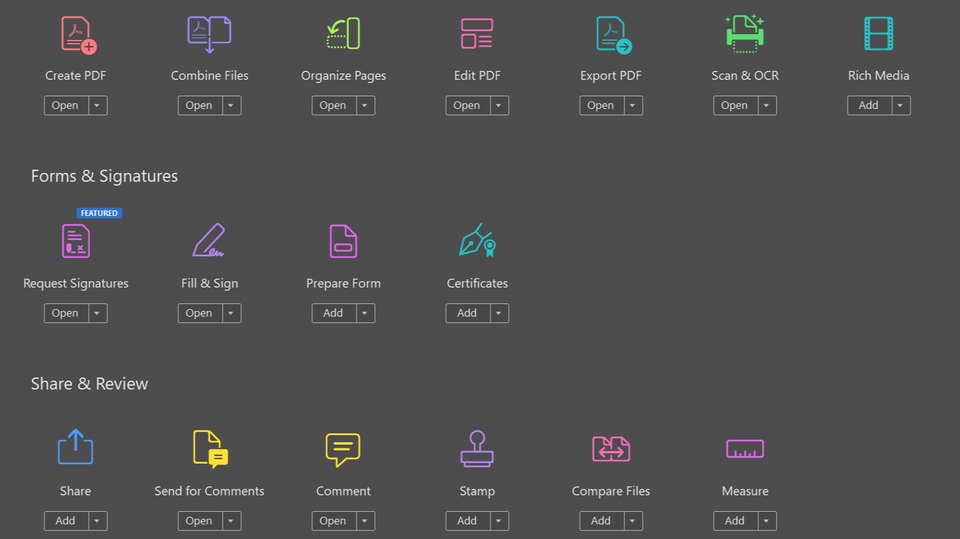This screenshot has height=539, width=960.
Task: Click the Fill & Sign pen icon
Action: coord(209,240)
